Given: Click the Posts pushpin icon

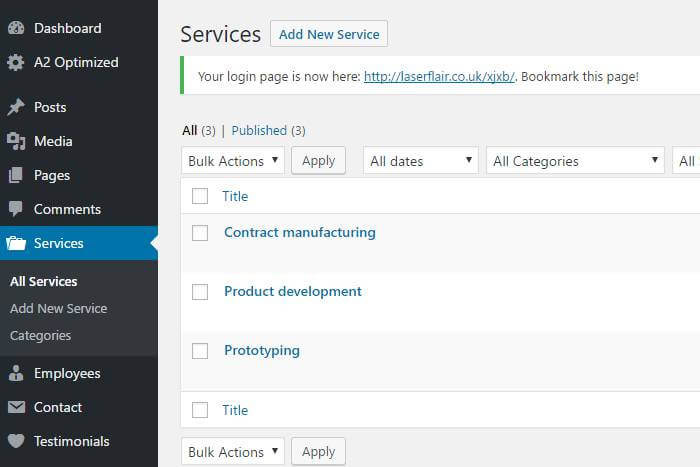Looking at the screenshot, I should coord(16,107).
